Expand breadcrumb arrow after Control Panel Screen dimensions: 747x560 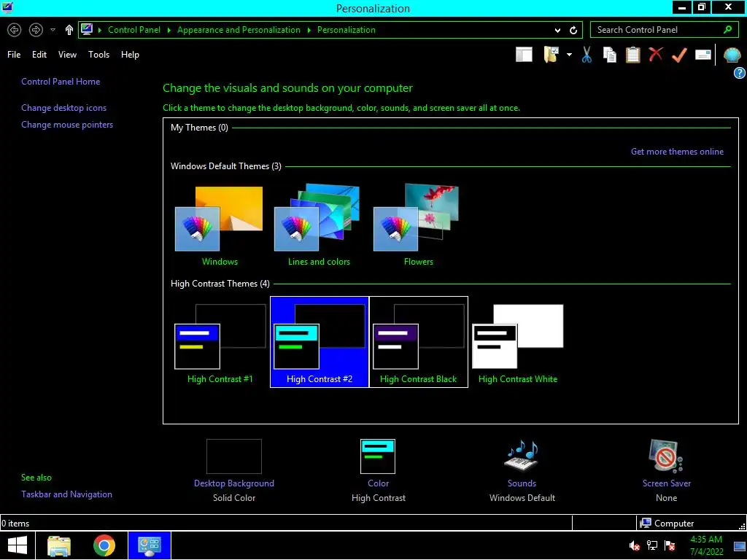tap(169, 30)
